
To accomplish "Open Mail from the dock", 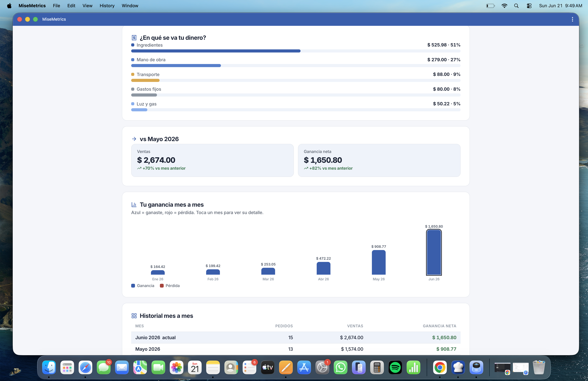I will pos(122,367).
